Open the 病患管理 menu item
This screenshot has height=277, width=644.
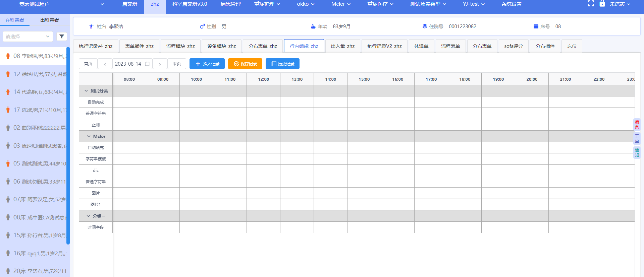[231, 4]
